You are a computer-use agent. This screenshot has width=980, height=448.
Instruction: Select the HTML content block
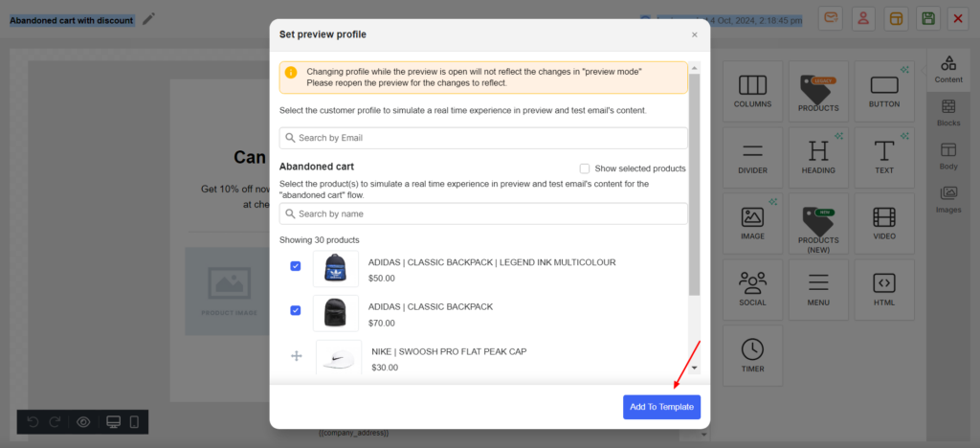pos(883,289)
